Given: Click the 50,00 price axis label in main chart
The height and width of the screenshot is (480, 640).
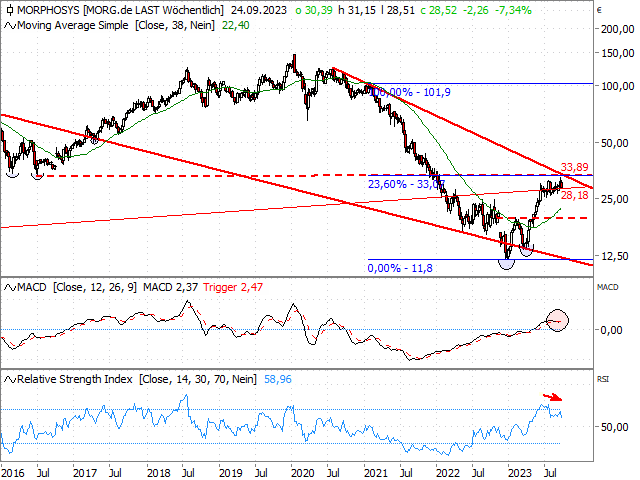Looking at the screenshot, I should [x=614, y=143].
